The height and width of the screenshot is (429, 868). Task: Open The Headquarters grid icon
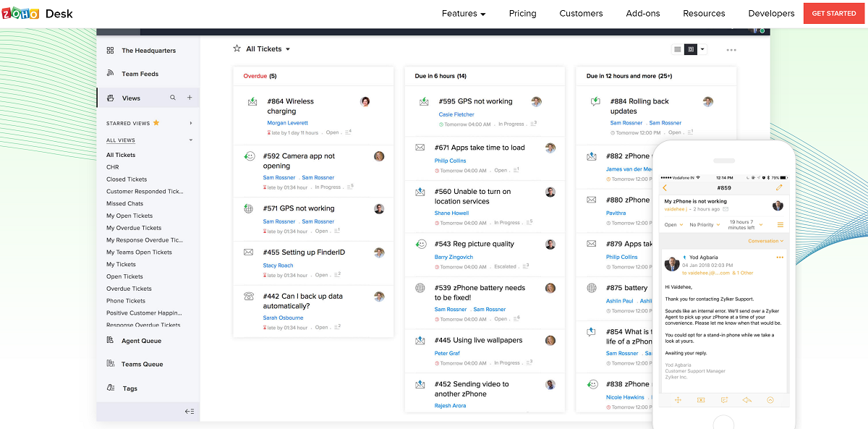(x=110, y=51)
